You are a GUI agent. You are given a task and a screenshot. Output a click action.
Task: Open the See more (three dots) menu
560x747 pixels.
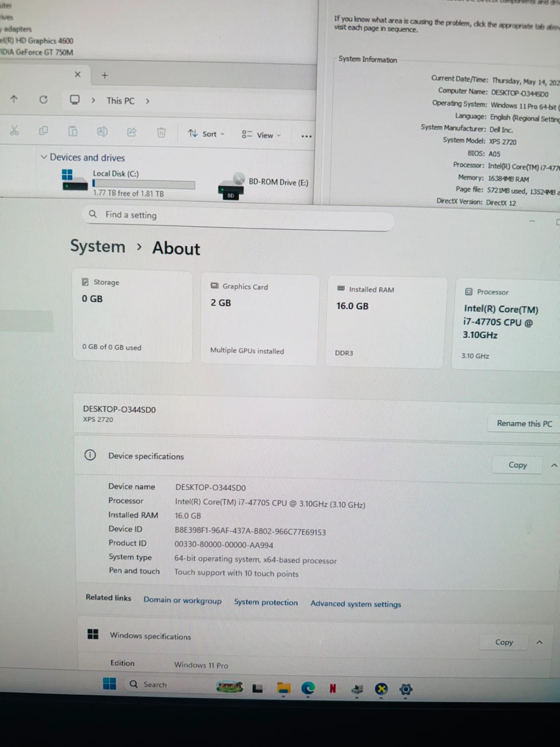(306, 136)
